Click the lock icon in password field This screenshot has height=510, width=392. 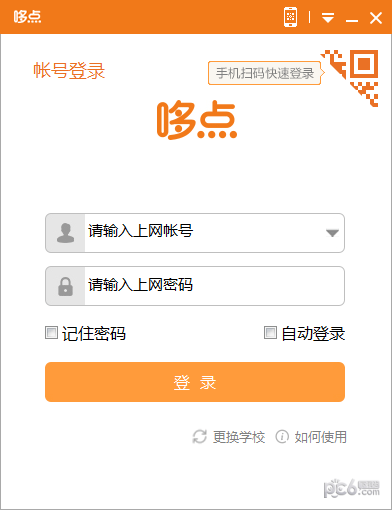(x=65, y=286)
